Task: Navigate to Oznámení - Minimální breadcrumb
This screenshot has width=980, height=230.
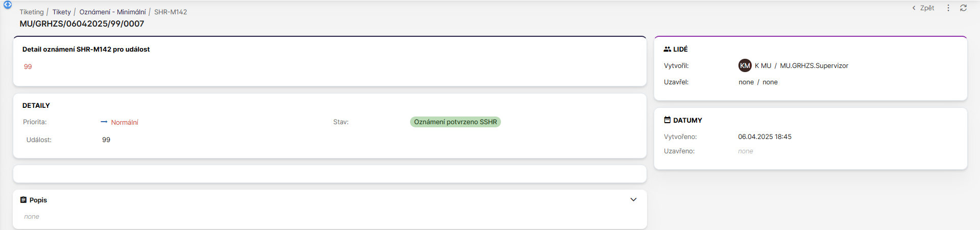Action: click(112, 12)
